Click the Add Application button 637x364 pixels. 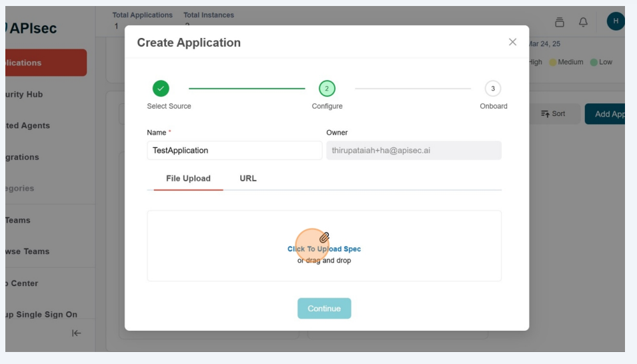[607, 114]
